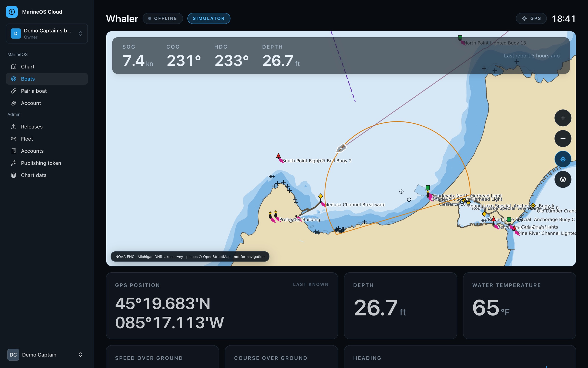Click the 18:41 clock
588x368 pixels.
click(x=563, y=19)
